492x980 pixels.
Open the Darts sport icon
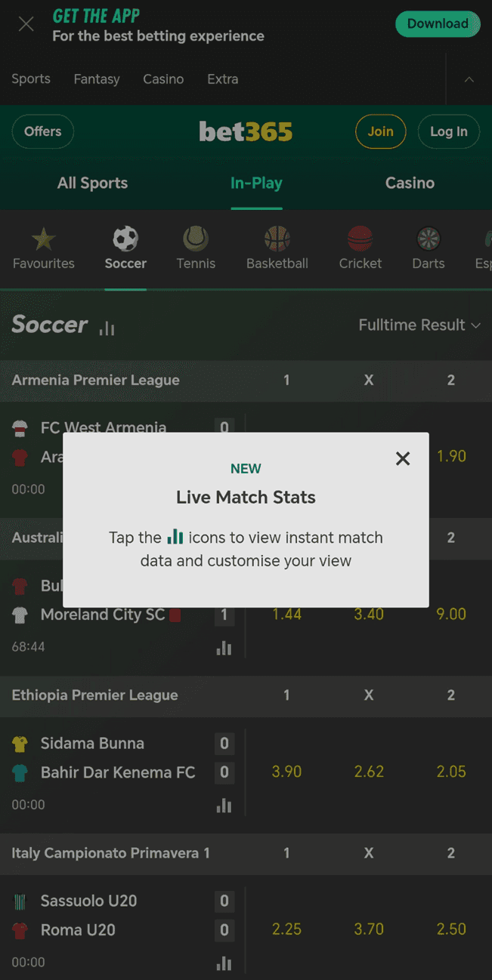pyautogui.click(x=429, y=240)
